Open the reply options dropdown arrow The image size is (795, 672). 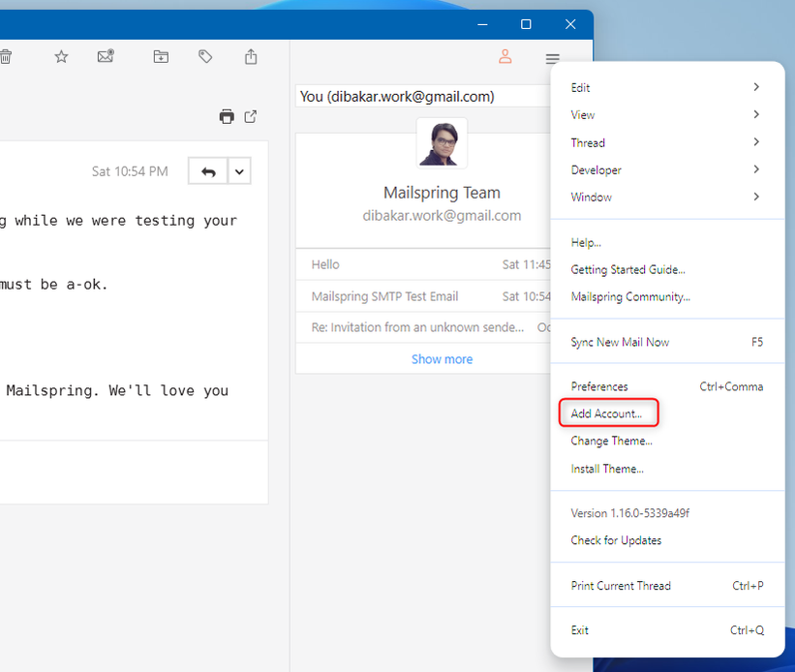point(239,171)
